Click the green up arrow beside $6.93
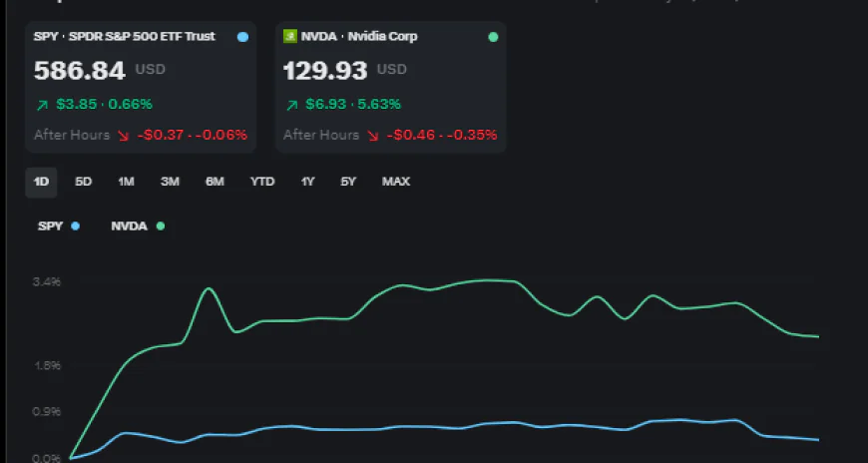This screenshot has width=868, height=463. click(x=290, y=104)
